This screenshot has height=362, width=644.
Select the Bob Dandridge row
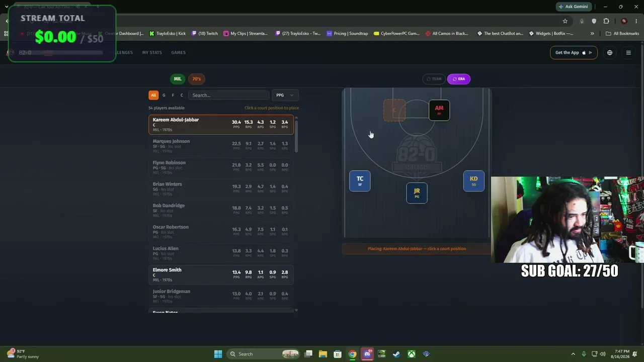tap(221, 210)
